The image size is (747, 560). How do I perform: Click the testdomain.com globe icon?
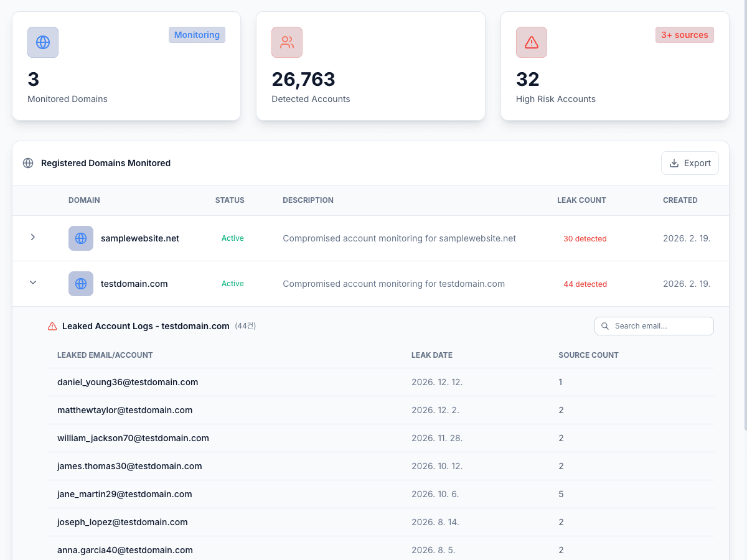[81, 284]
